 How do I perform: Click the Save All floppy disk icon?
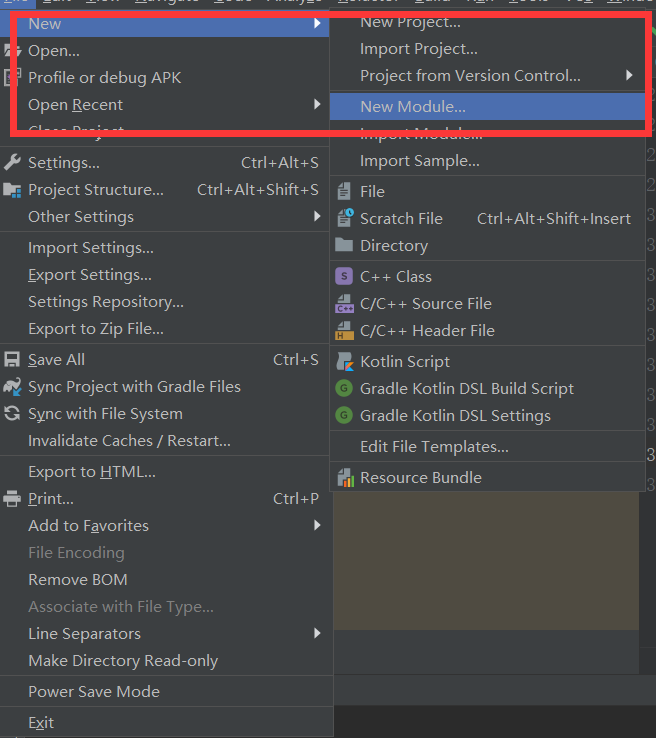12,360
